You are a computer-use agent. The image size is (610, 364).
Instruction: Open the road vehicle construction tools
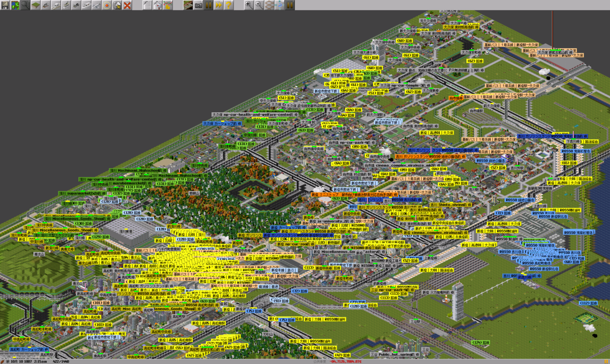click(76, 5)
